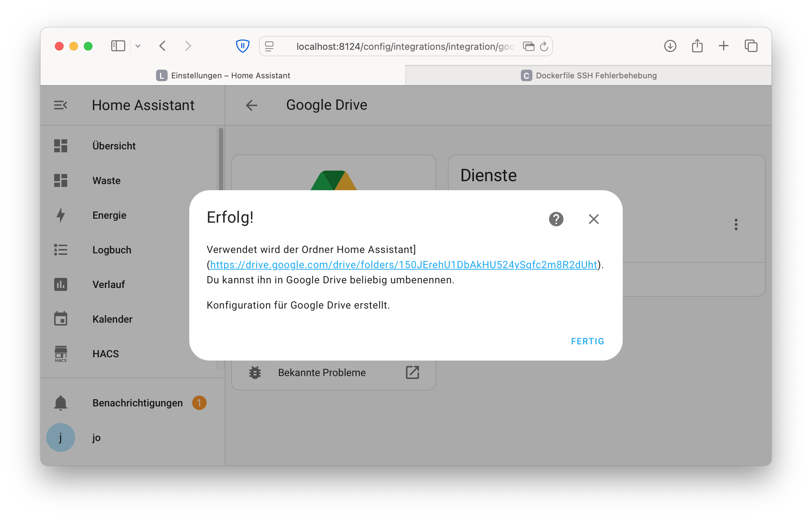The image size is (812, 519).
Task: Click the Verlauf chart icon
Action: tap(61, 284)
